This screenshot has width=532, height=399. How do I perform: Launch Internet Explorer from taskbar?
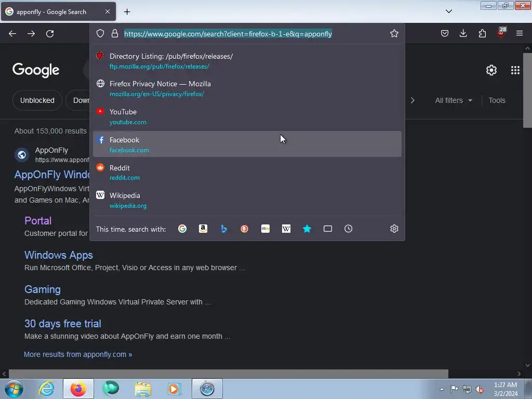coord(46,389)
